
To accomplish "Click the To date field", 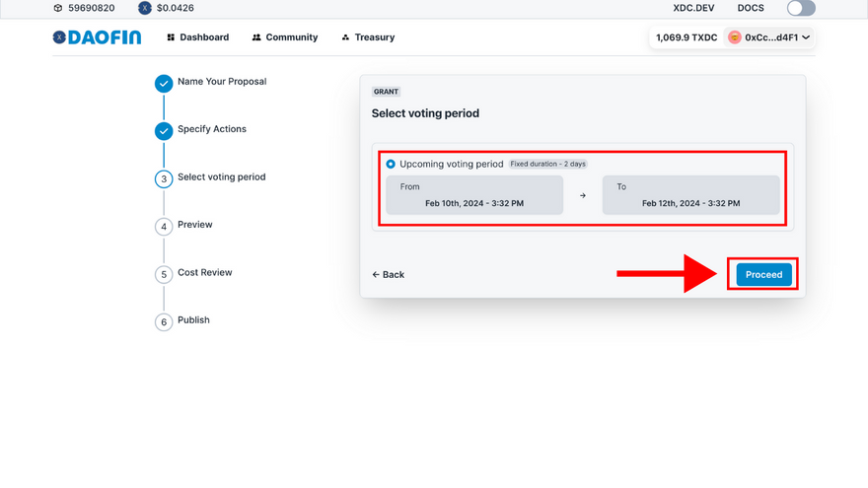I will tap(690, 195).
